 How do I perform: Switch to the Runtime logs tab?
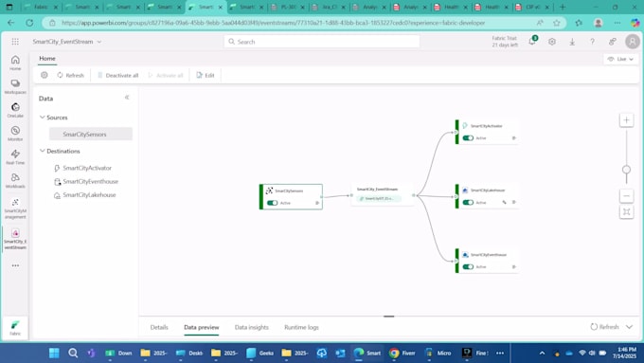pyautogui.click(x=301, y=327)
